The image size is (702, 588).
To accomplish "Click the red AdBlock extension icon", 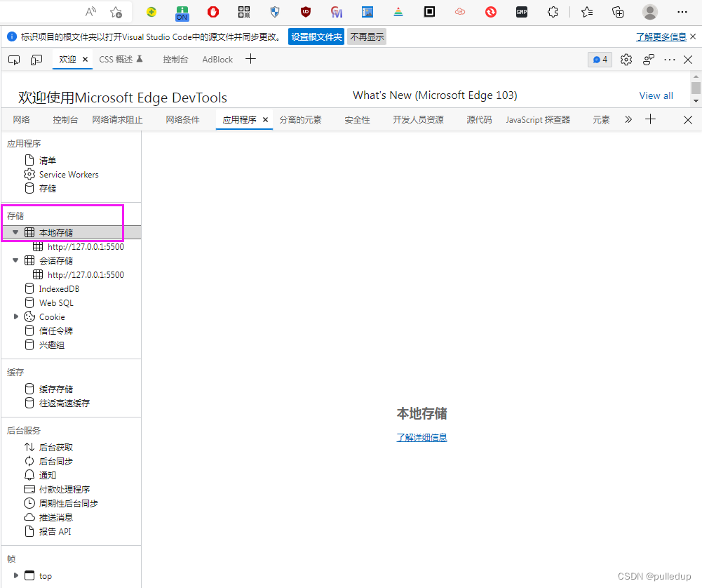I will [x=213, y=12].
